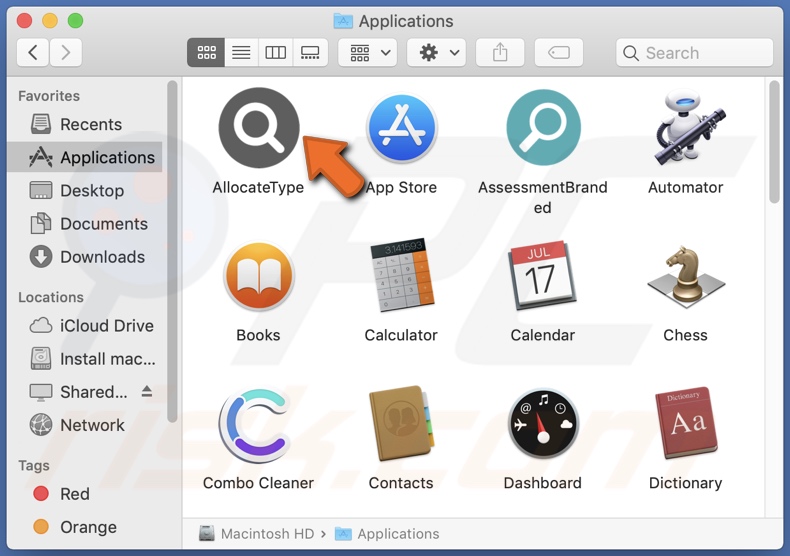Select the AssessmentBranded app icon

click(543, 127)
